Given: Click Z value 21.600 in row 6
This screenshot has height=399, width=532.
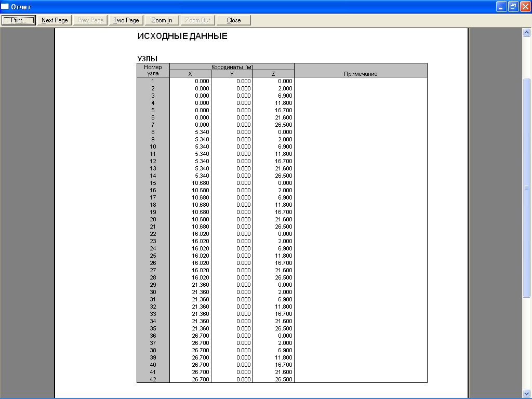Looking at the screenshot, I should (283, 117).
